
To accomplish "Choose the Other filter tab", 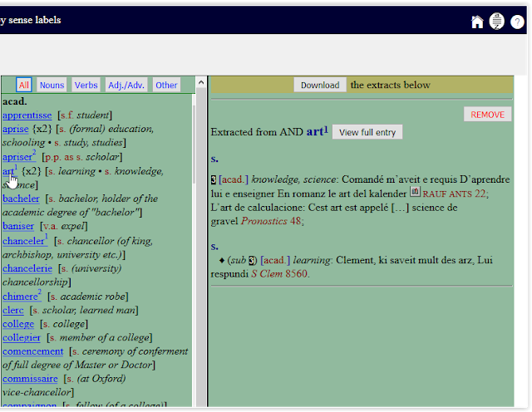I will (166, 85).
